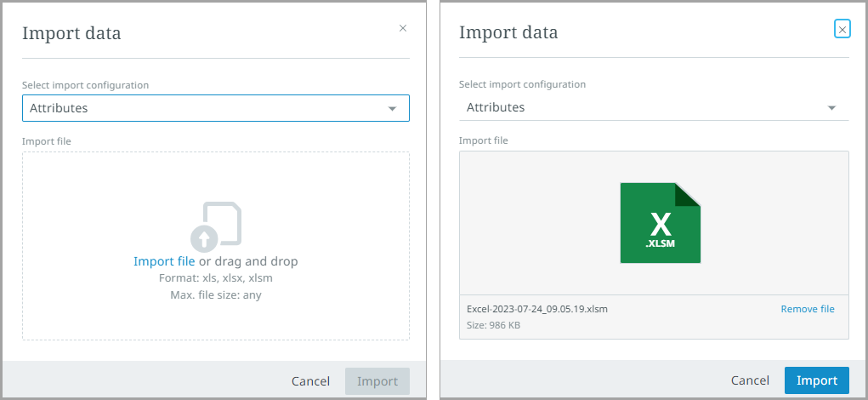Click the green XLSM Excel file icon
The image size is (868, 400).
click(x=661, y=223)
